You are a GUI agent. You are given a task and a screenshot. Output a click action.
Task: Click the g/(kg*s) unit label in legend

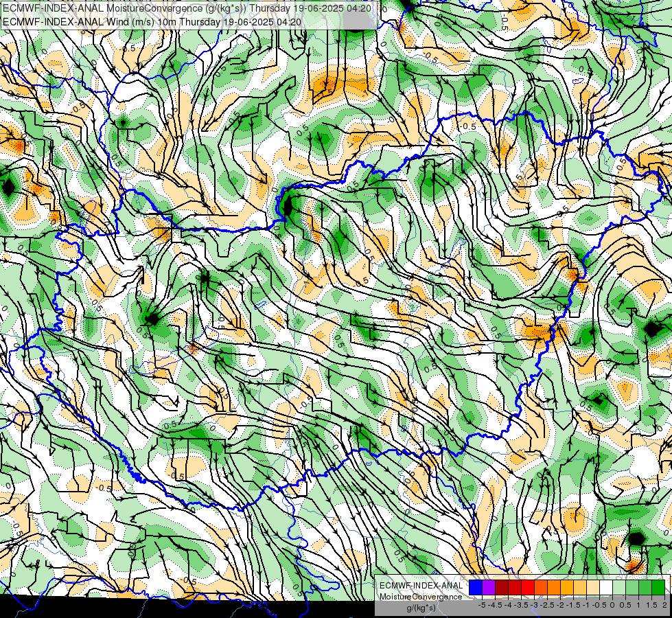coord(421,608)
